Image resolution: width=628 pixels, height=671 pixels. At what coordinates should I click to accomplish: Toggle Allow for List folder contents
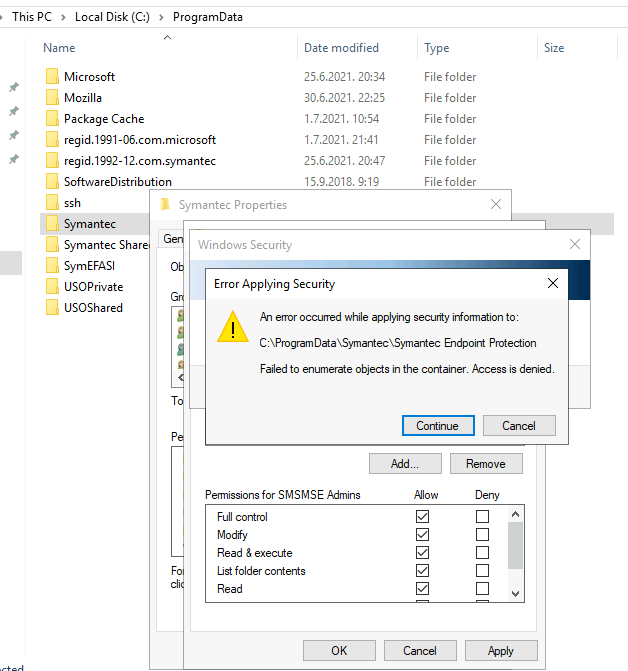coord(422,570)
